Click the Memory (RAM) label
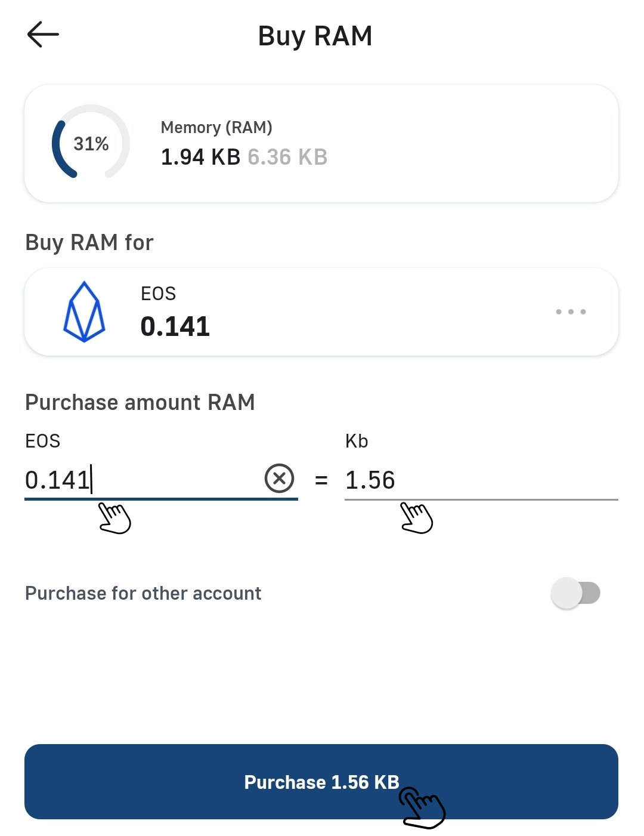The image size is (644, 836). click(x=216, y=127)
